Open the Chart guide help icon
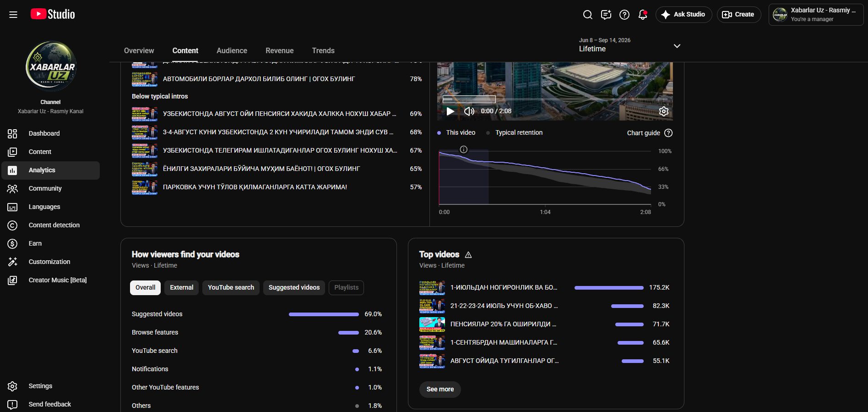Image resolution: width=868 pixels, height=412 pixels. point(668,133)
